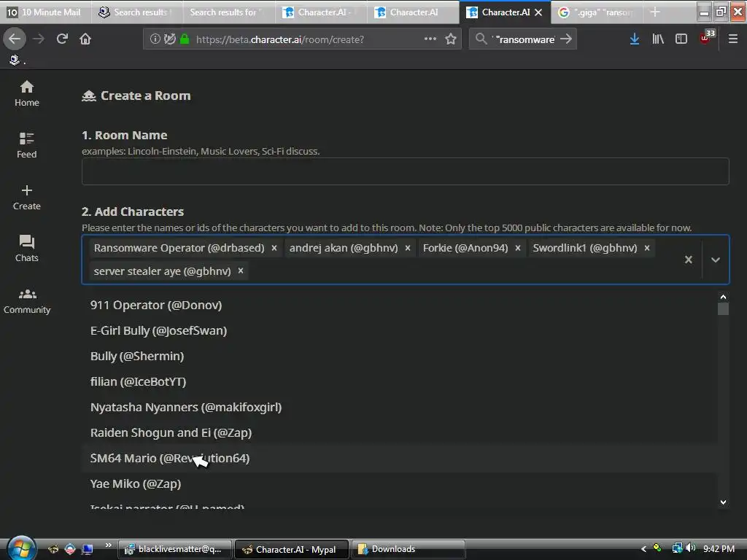Click the browser home icon
The height and width of the screenshot is (560, 747).
85,39
